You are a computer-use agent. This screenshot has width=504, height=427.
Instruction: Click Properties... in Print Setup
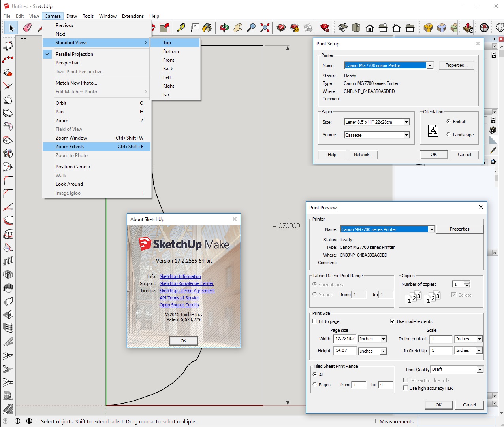pos(456,66)
